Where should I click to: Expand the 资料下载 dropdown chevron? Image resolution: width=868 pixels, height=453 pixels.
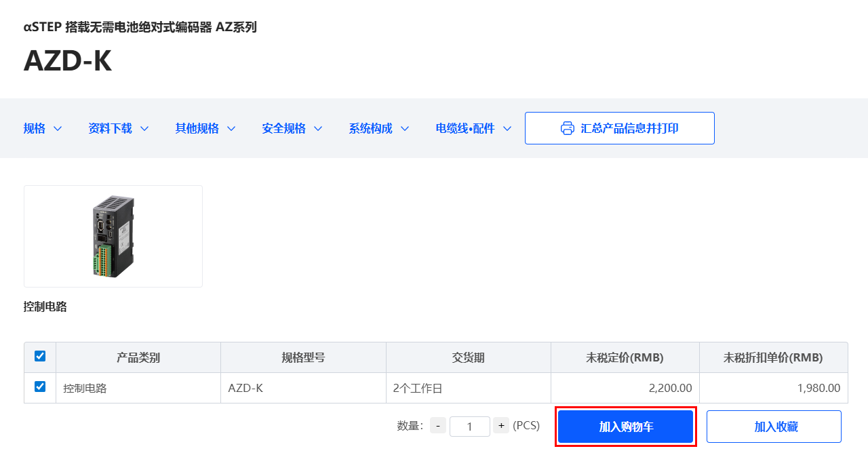coord(144,129)
